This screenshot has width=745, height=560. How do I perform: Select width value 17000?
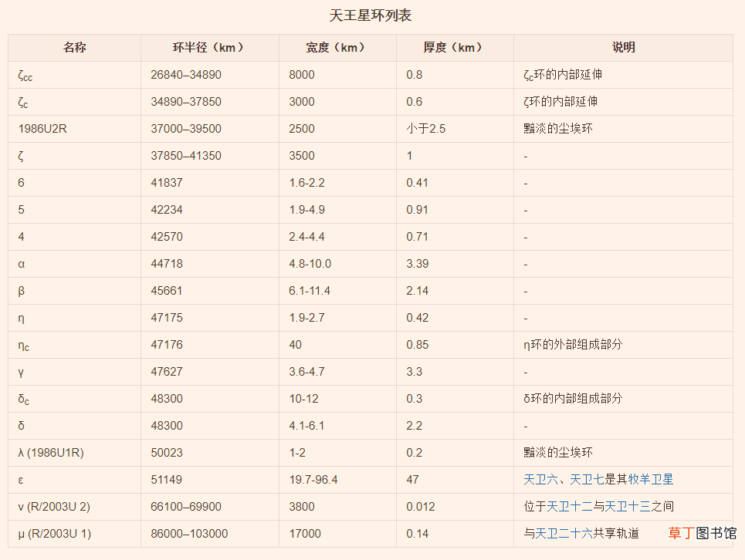[305, 534]
